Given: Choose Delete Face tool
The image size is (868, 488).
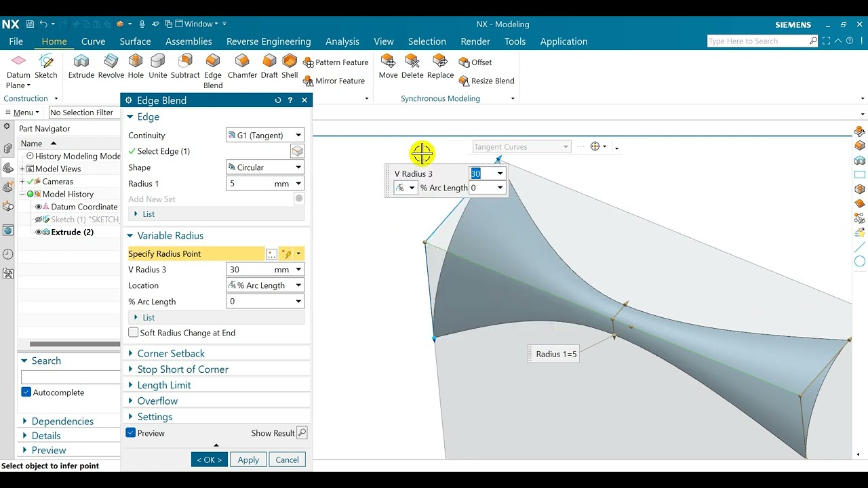Looking at the screenshot, I should (x=412, y=66).
